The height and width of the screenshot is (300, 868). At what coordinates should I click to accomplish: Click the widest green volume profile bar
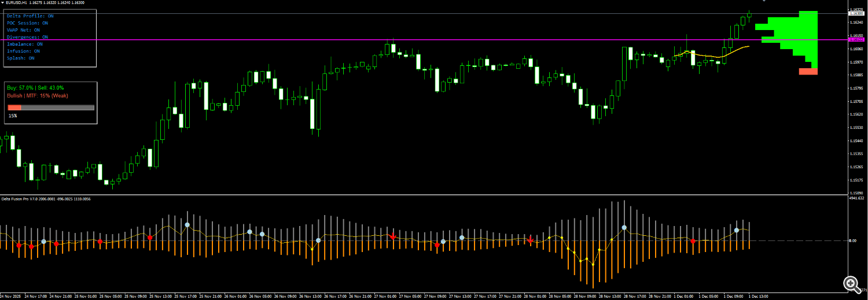(786, 27)
